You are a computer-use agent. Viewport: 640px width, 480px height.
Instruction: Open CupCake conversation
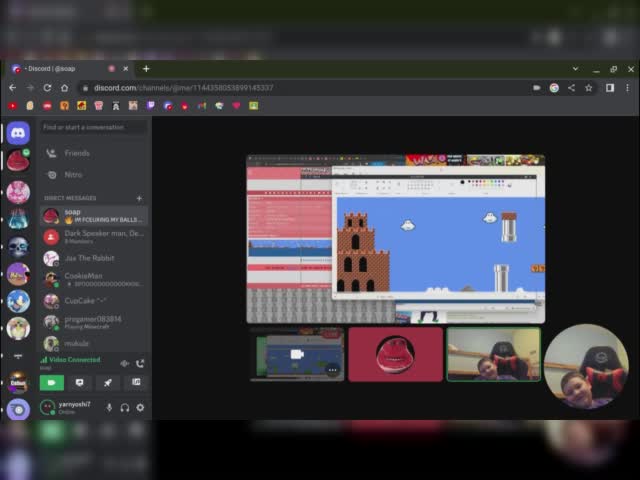(x=94, y=301)
